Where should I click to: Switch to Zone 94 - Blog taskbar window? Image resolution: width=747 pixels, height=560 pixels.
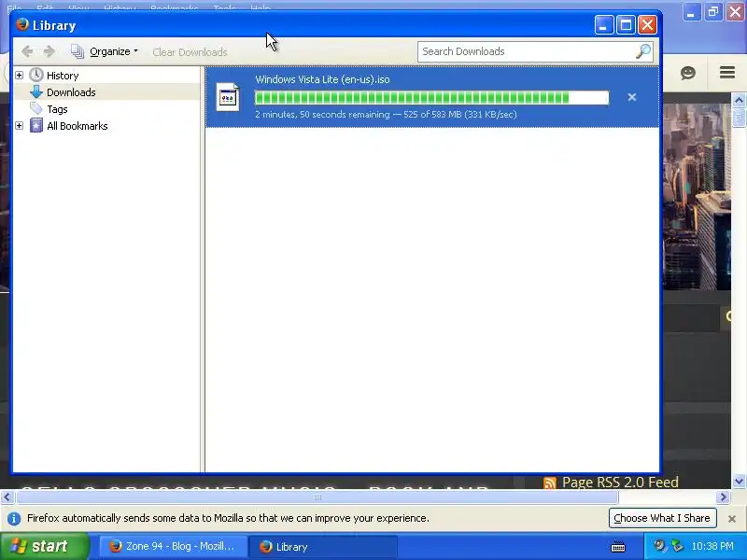click(173, 547)
